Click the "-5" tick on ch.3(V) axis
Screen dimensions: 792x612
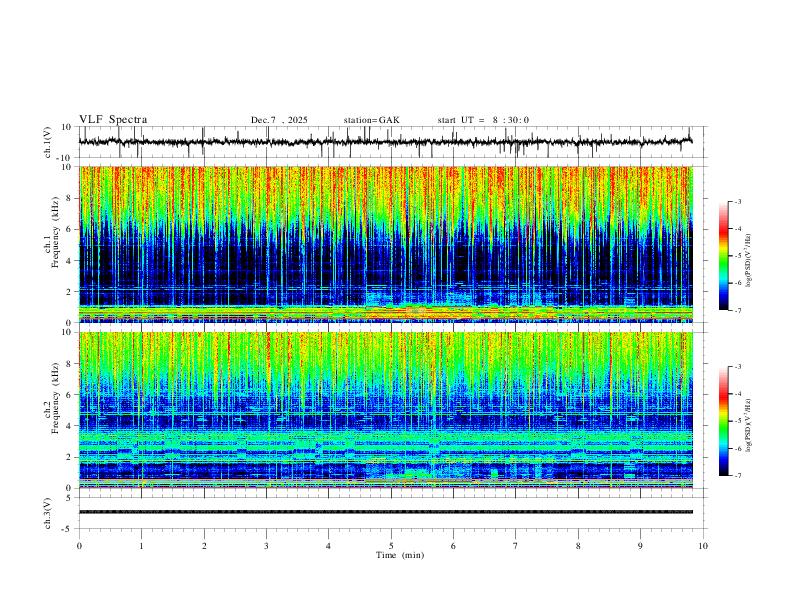[x=68, y=529]
